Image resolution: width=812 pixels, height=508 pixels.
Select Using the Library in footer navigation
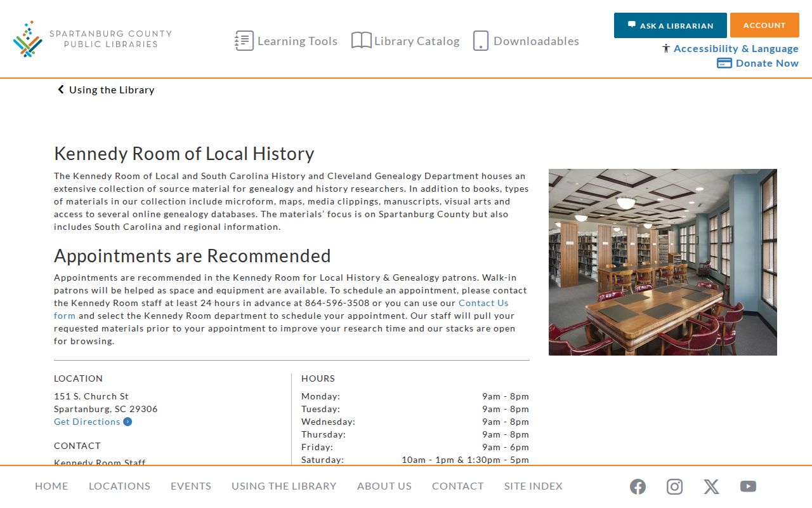point(284,486)
